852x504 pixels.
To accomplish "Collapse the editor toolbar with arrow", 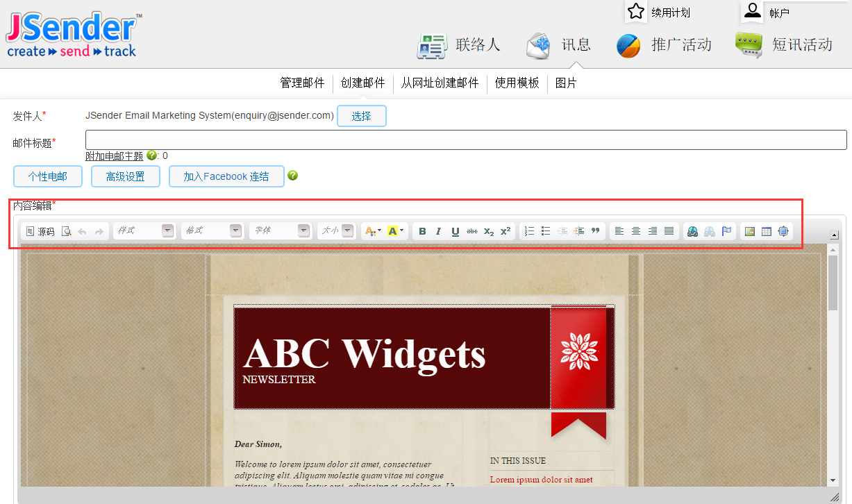I will (835, 235).
